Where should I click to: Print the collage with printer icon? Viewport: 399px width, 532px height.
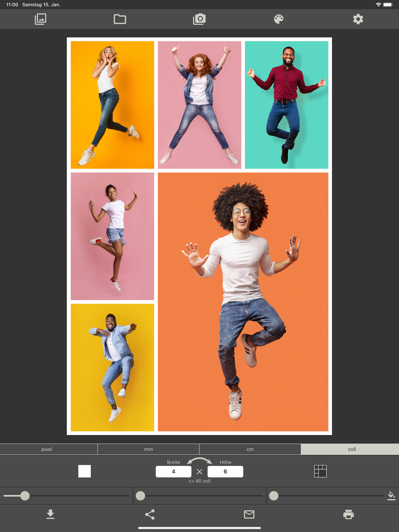(349, 514)
